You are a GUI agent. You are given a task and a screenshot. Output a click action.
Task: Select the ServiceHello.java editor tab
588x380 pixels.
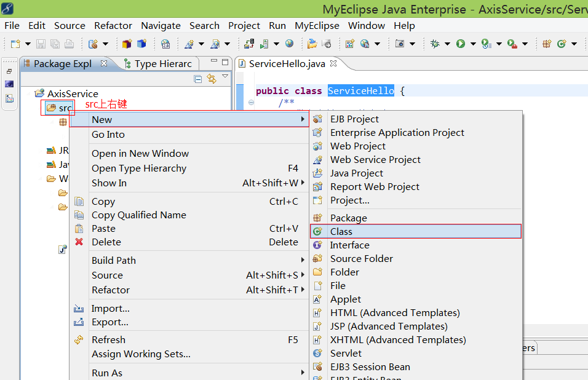pos(287,64)
